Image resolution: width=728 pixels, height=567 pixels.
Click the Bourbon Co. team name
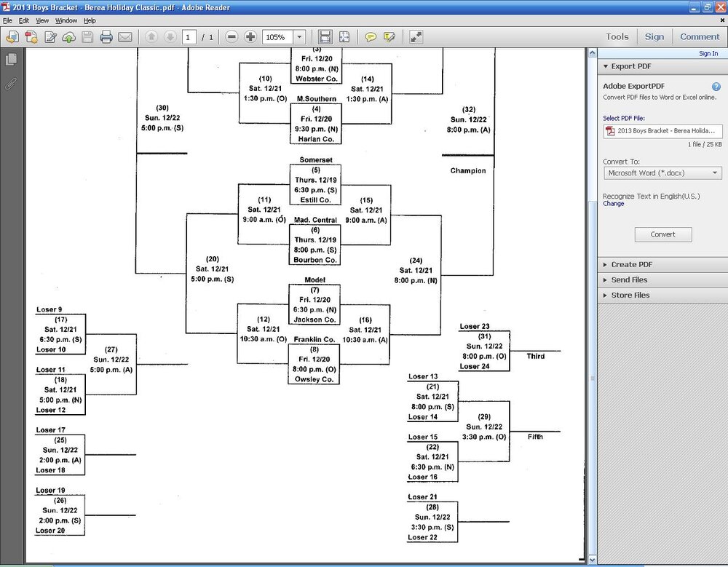point(314,260)
